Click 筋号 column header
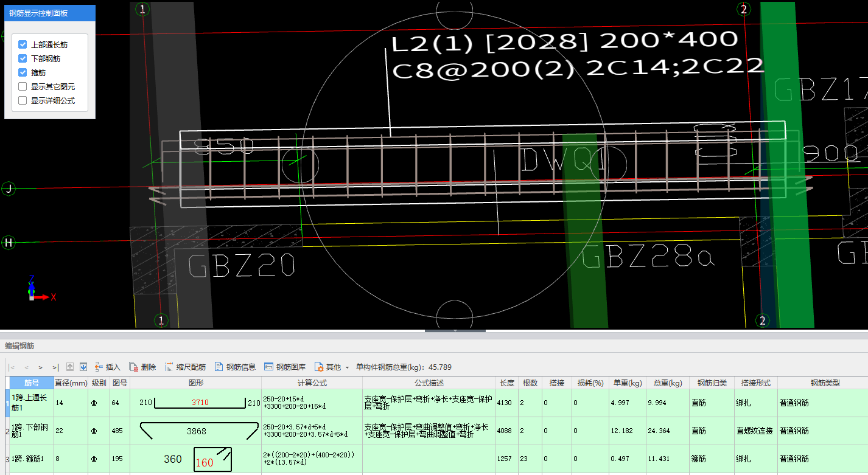868x475 pixels. (32, 383)
